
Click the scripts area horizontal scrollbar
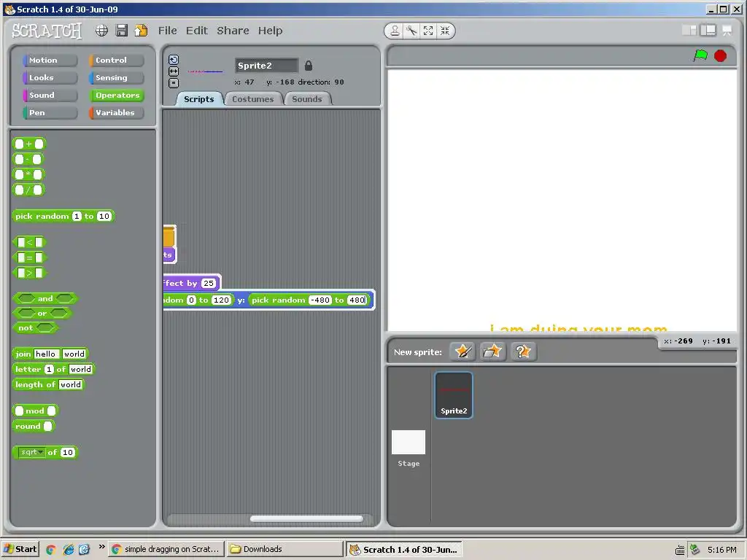(x=306, y=519)
